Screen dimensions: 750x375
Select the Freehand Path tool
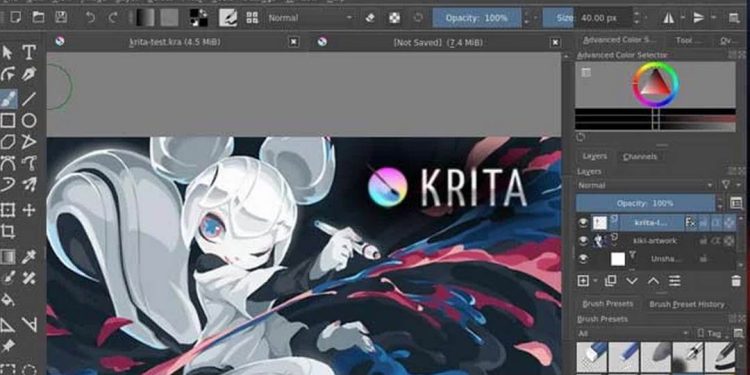pos(29,164)
